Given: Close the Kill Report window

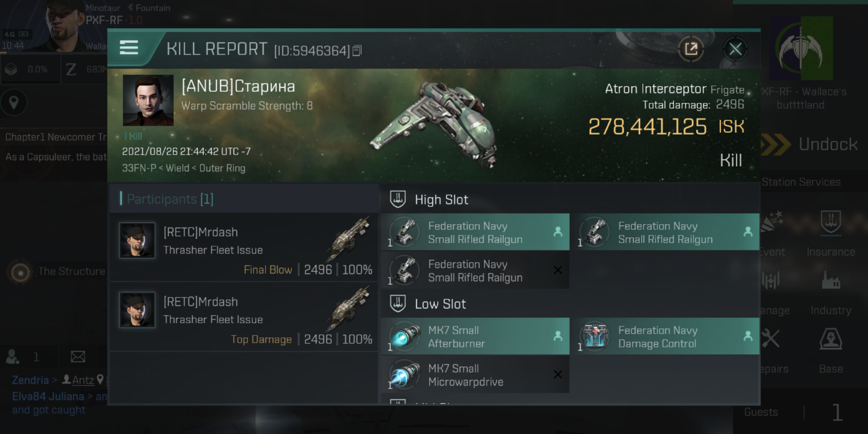Looking at the screenshot, I should click(x=735, y=49).
